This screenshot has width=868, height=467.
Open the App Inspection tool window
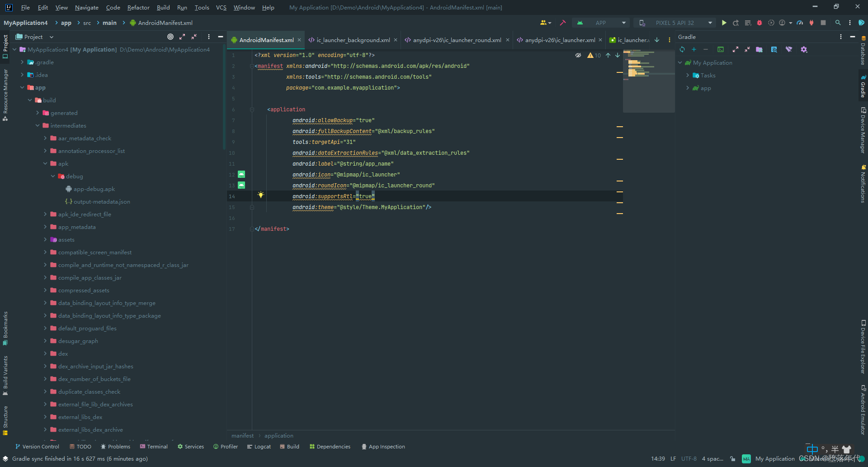tap(383, 447)
